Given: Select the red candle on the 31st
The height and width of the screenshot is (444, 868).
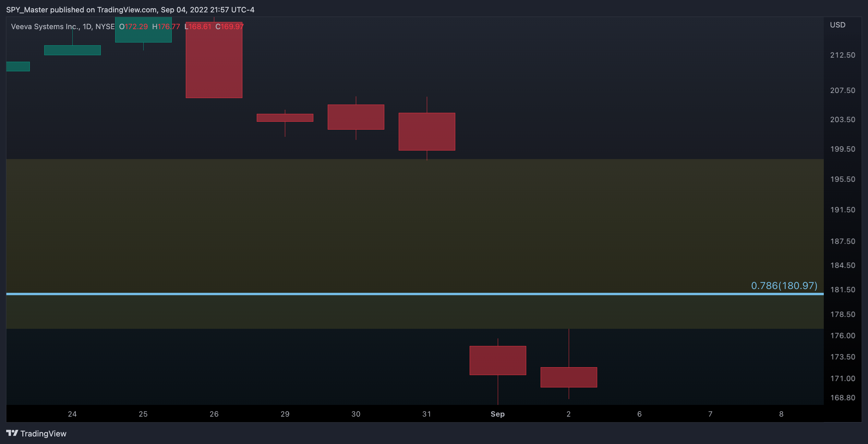Looking at the screenshot, I should click(427, 132).
